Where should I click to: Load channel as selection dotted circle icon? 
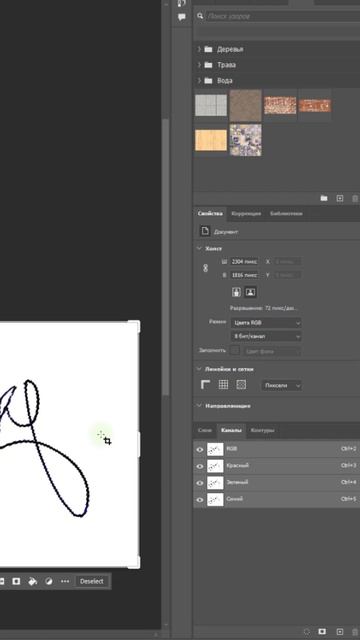pyautogui.click(x=307, y=632)
